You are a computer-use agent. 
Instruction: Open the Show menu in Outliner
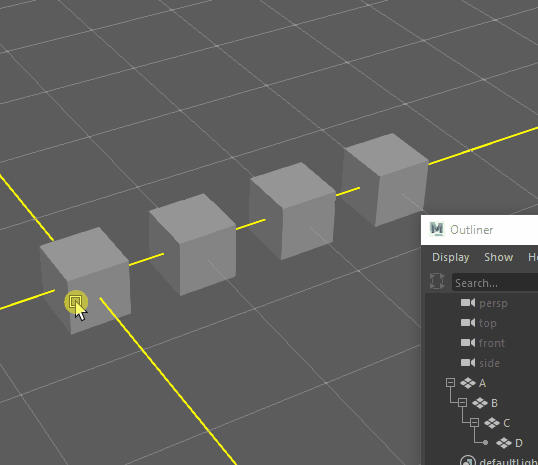(499, 257)
